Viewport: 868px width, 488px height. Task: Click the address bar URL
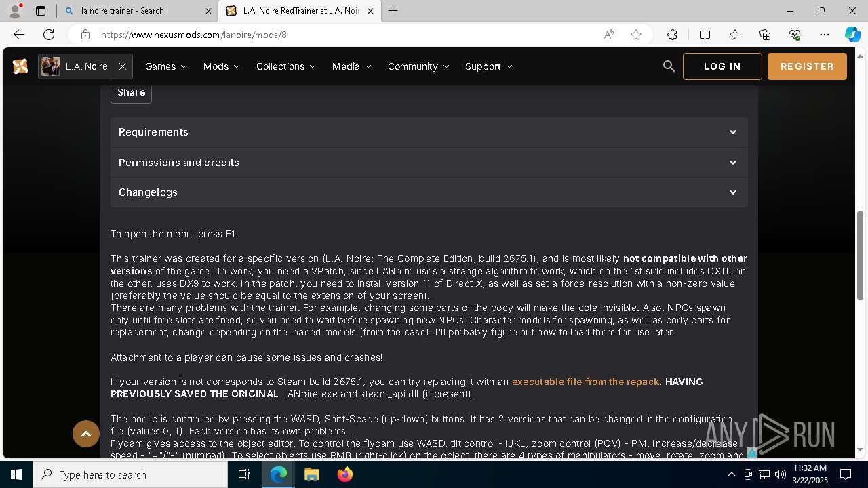194,35
